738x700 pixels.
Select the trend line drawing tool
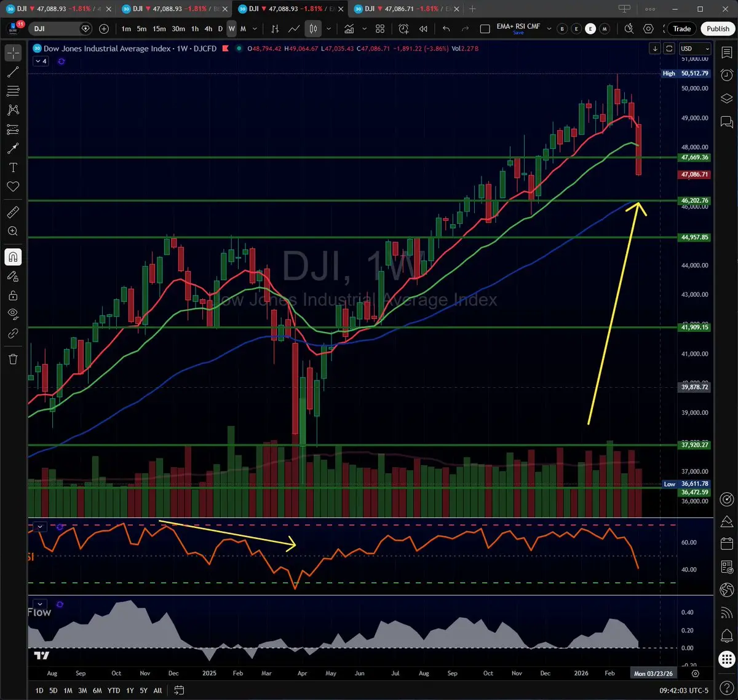(x=13, y=72)
